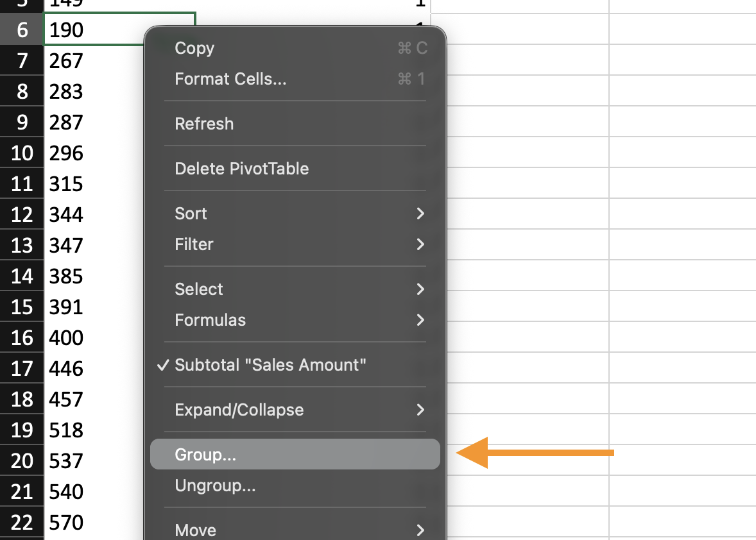Select cell containing 190
756x540 pixels.
[90, 30]
